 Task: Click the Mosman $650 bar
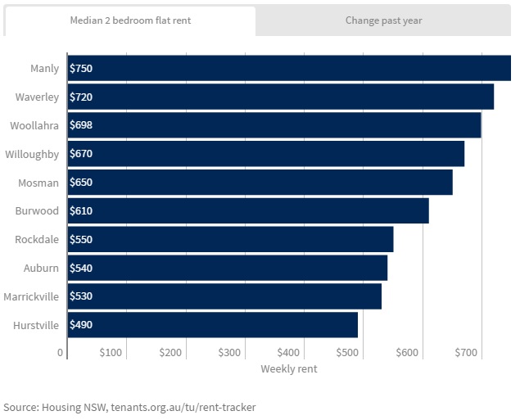pos(260,182)
